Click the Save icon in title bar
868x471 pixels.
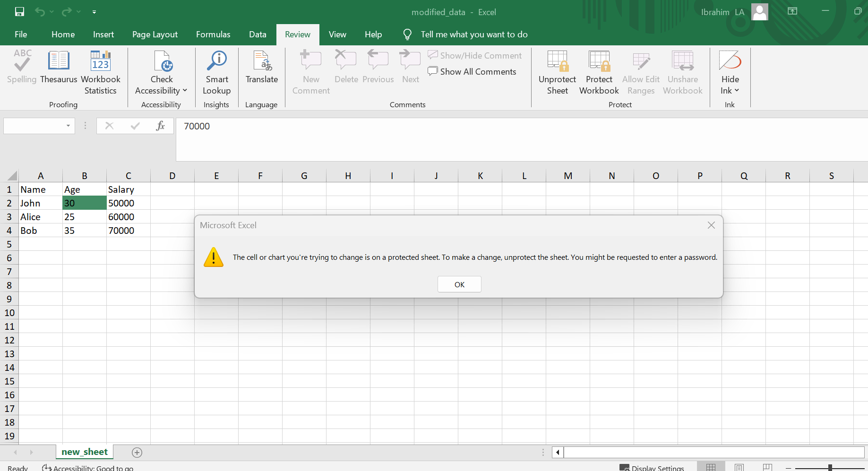pyautogui.click(x=19, y=12)
